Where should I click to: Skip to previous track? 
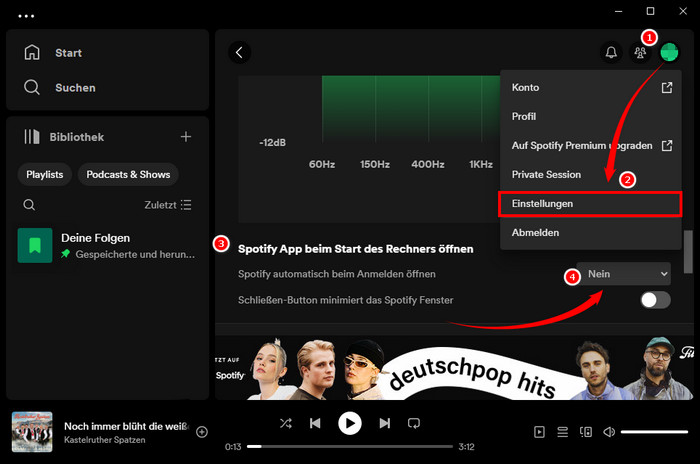[x=315, y=423]
